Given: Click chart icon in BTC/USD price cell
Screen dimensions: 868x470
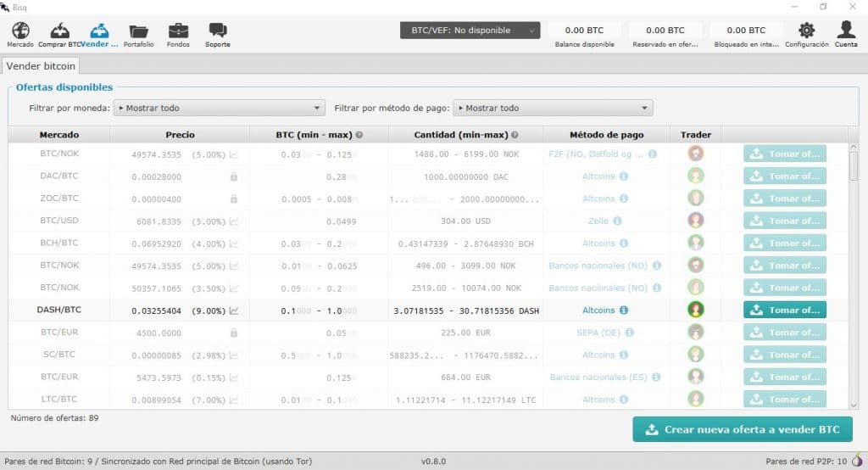Looking at the screenshot, I should (234, 221).
